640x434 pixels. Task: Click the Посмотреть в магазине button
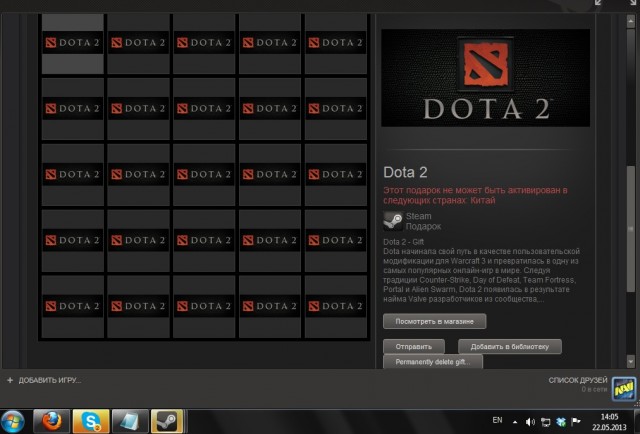(x=434, y=321)
